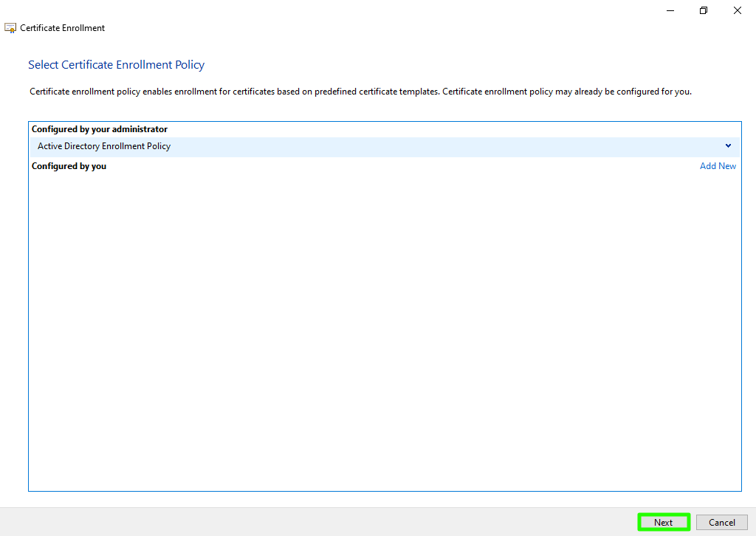
Task: Select the Active Directory Enrollment Policy text
Action: (x=104, y=146)
